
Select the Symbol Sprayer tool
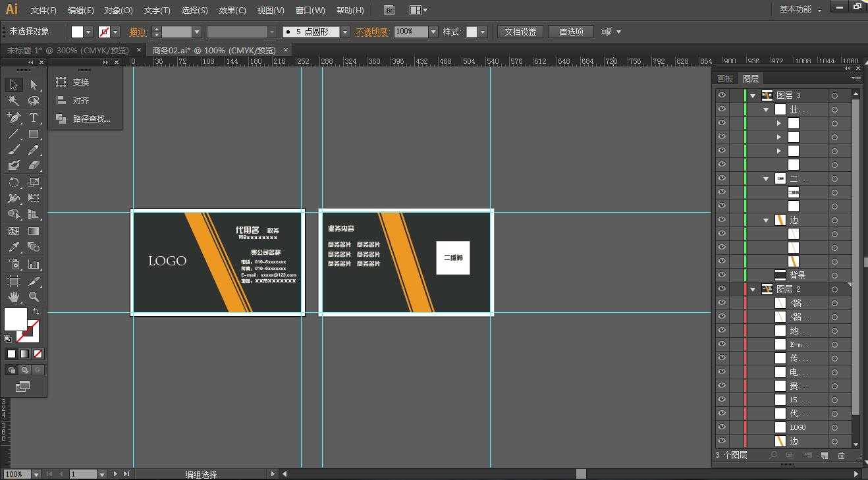coord(14,264)
